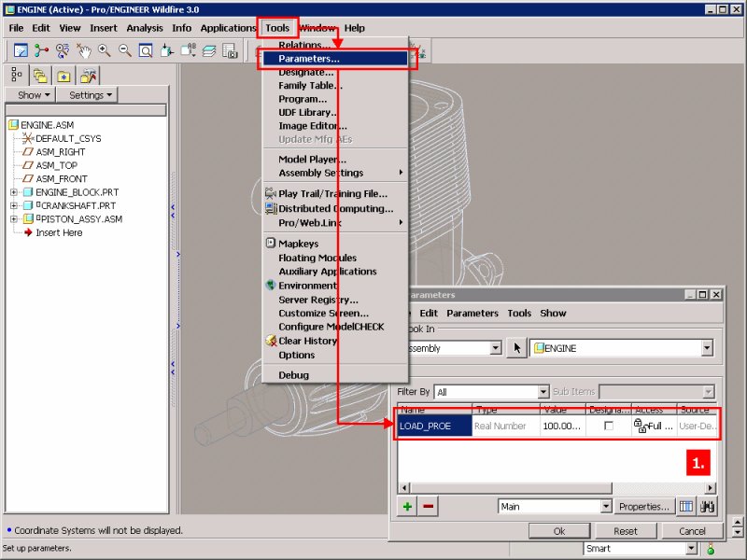Click the Environment globe icon
Screen dimensions: 747x560
click(x=271, y=285)
